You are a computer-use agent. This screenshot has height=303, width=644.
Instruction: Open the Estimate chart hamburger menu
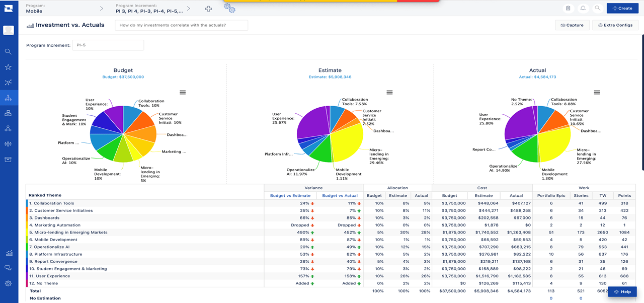click(x=389, y=92)
